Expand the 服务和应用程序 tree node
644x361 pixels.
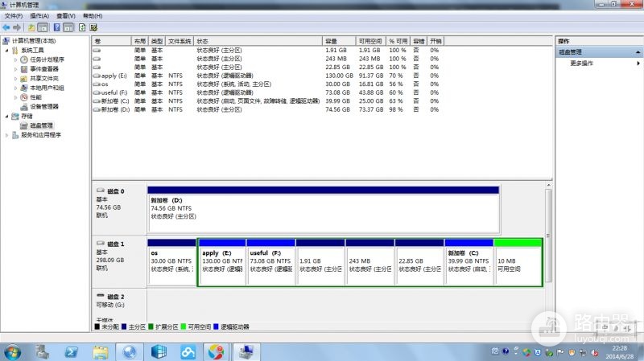[x=7, y=135]
